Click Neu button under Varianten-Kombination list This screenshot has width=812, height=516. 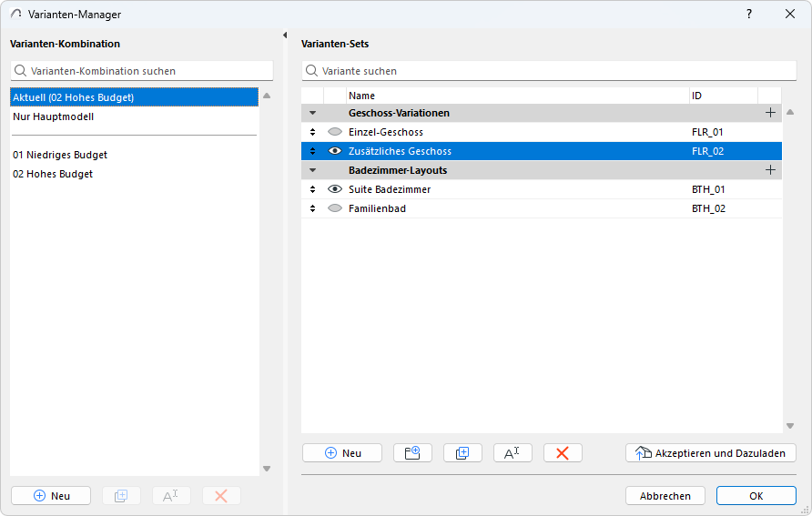pos(51,496)
